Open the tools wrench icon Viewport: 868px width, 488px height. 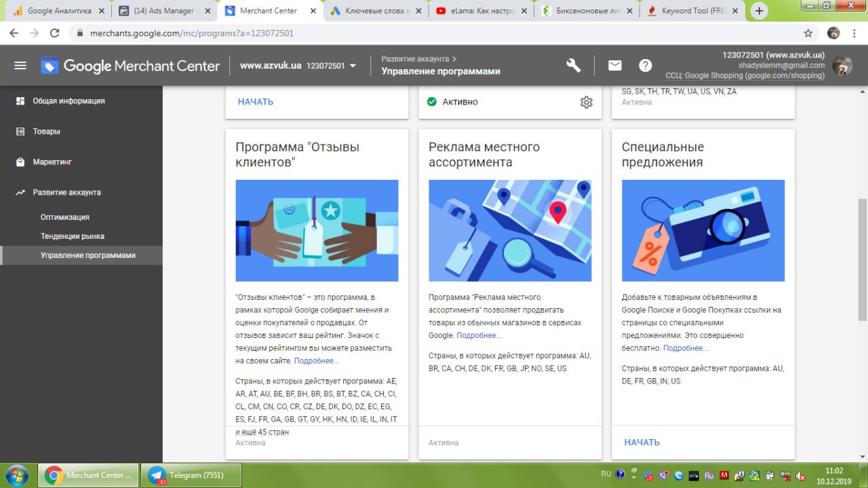[x=574, y=65]
